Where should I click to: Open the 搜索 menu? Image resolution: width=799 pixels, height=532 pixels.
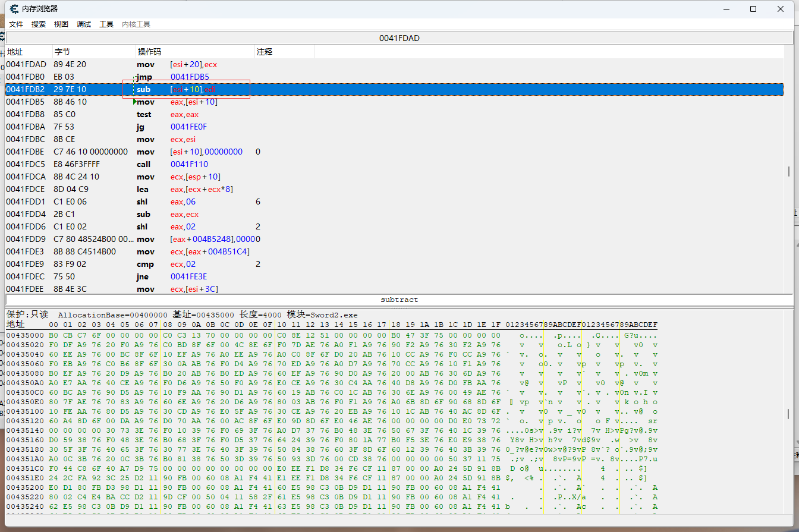pos(39,24)
